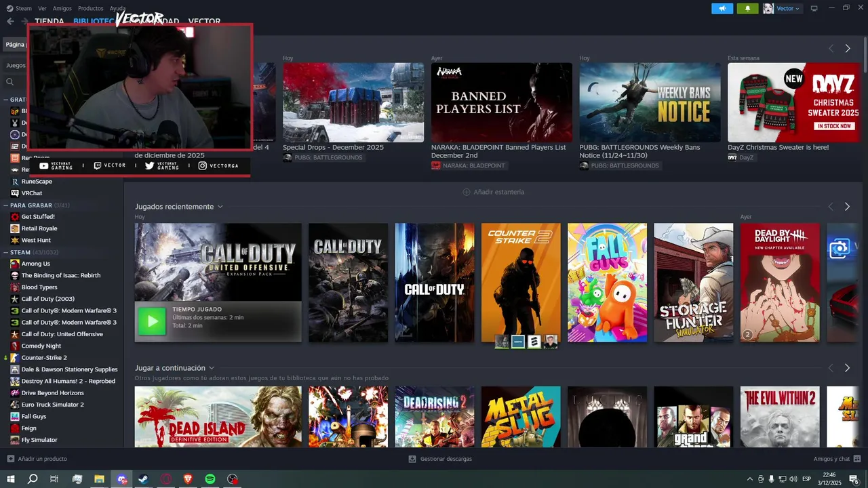The image size is (868, 488).
Task: Open Special Drops - December 2025 news
Action: [x=353, y=102]
